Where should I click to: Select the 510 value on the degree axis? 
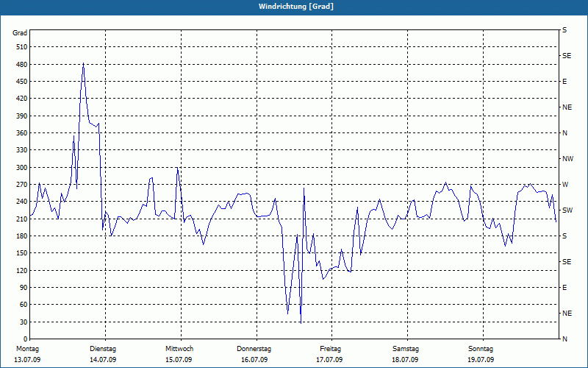[22, 47]
